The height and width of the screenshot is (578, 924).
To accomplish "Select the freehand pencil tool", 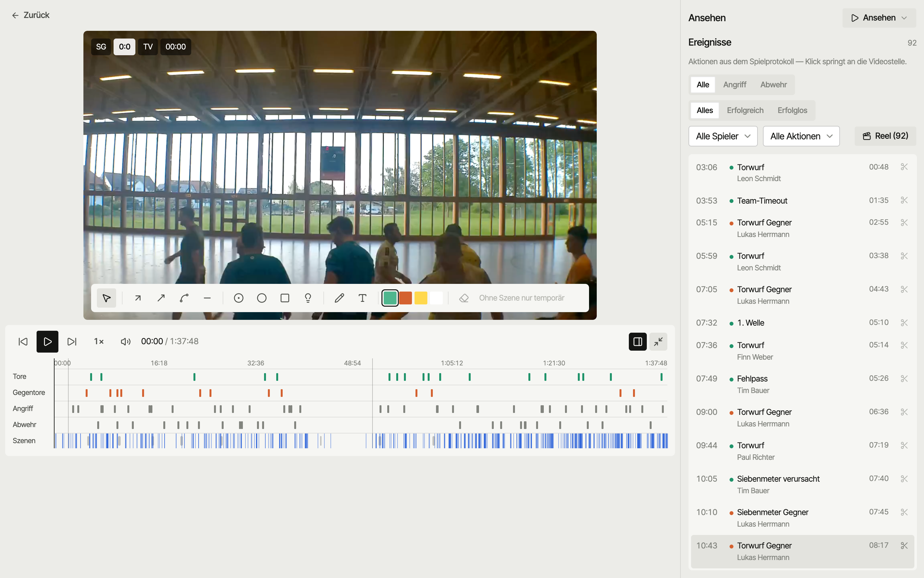I will (339, 298).
